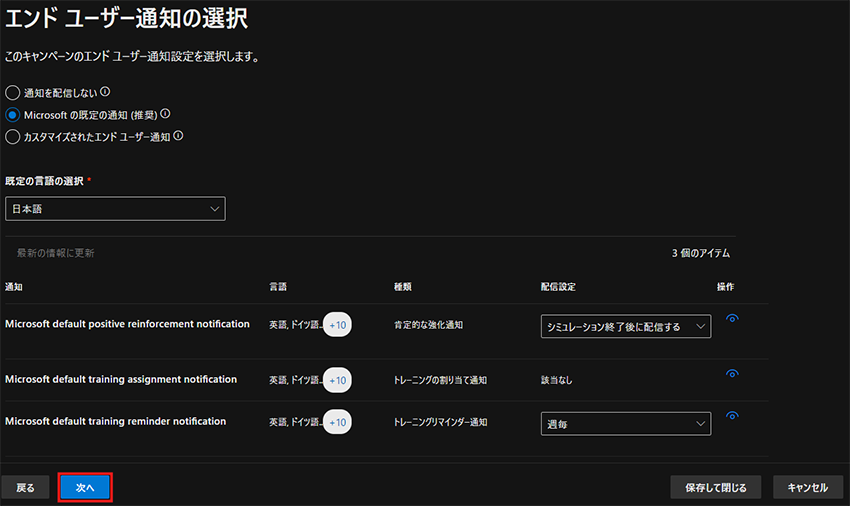Open delivery dropdown シミュレーション終了後に配信する
Image resolution: width=850 pixels, height=506 pixels.
(626, 326)
